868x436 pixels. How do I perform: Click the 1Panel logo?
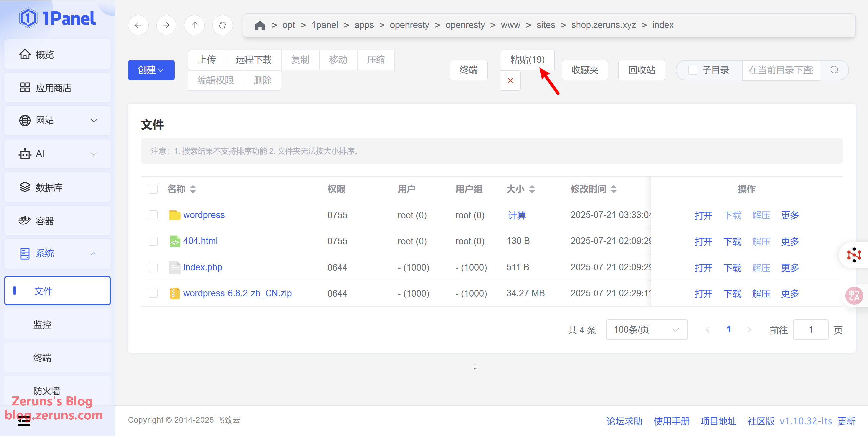(57, 18)
